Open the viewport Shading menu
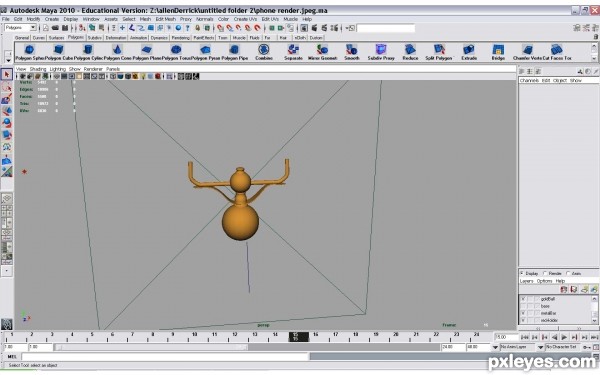Screen dimensions: 600x375 [x=38, y=69]
